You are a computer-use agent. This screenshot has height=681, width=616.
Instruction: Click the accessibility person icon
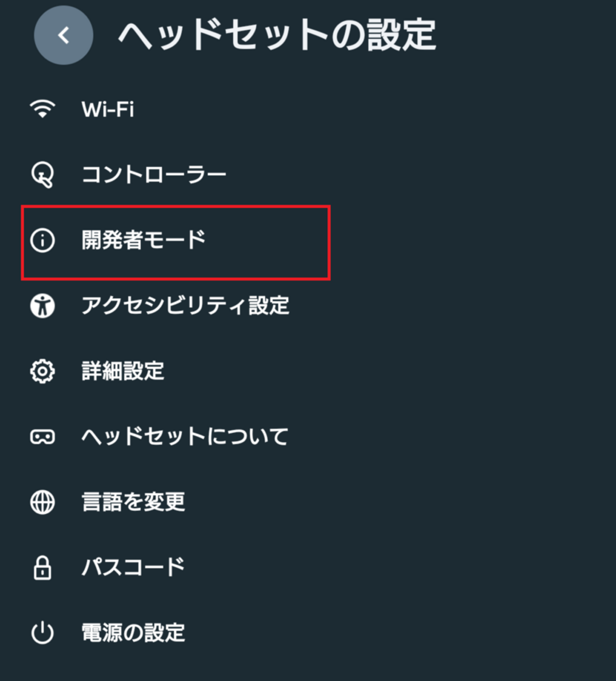(42, 306)
